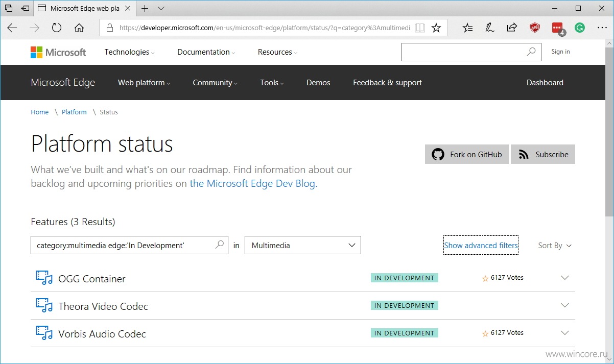This screenshot has width=614, height=364.
Task: Click the browser address bar
Action: (x=264, y=28)
